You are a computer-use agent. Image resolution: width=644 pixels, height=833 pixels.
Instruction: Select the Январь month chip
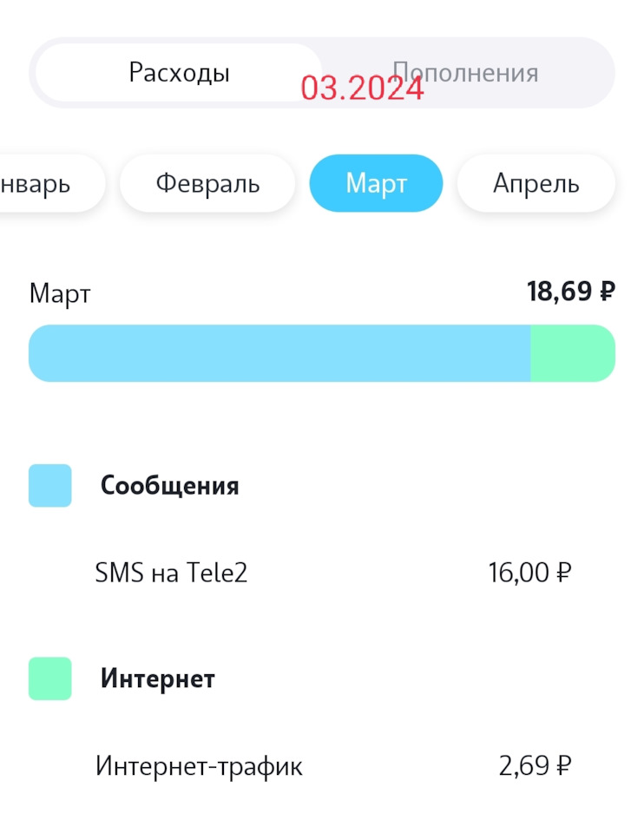(43, 183)
